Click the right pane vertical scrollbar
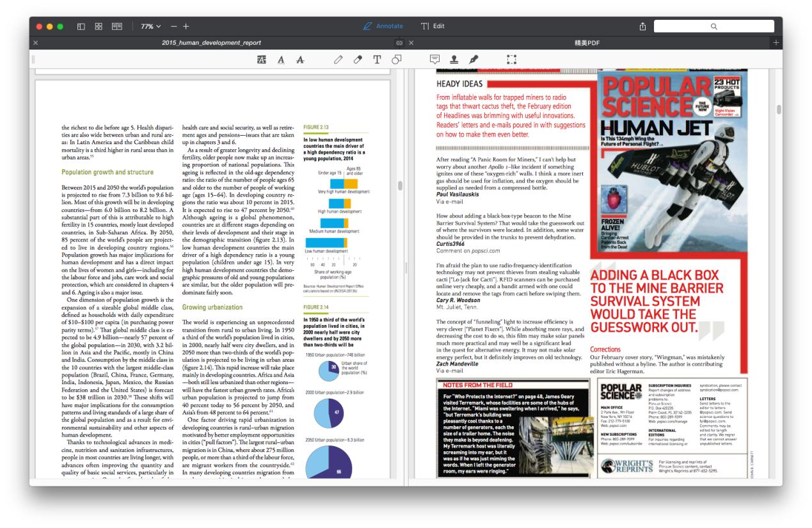812x528 pixels. (x=779, y=109)
